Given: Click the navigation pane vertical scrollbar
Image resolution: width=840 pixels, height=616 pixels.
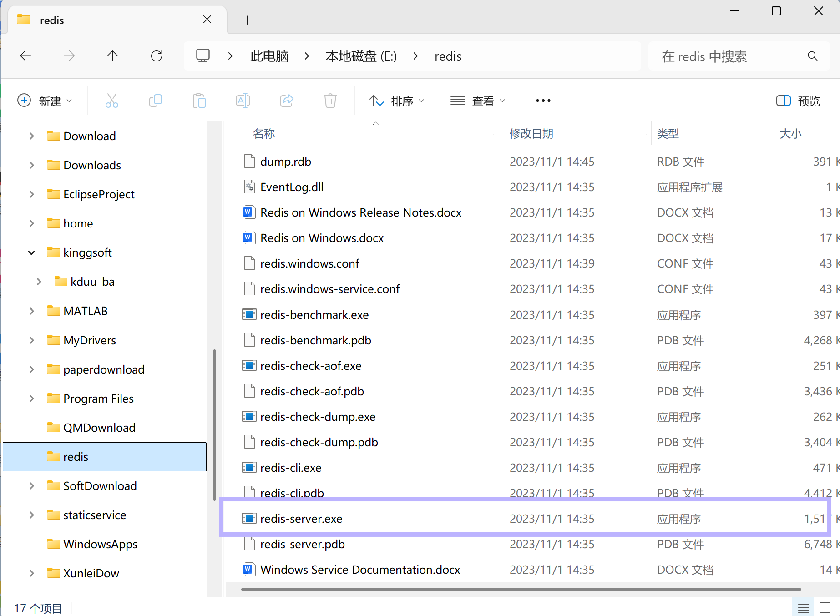Looking at the screenshot, I should click(214, 425).
